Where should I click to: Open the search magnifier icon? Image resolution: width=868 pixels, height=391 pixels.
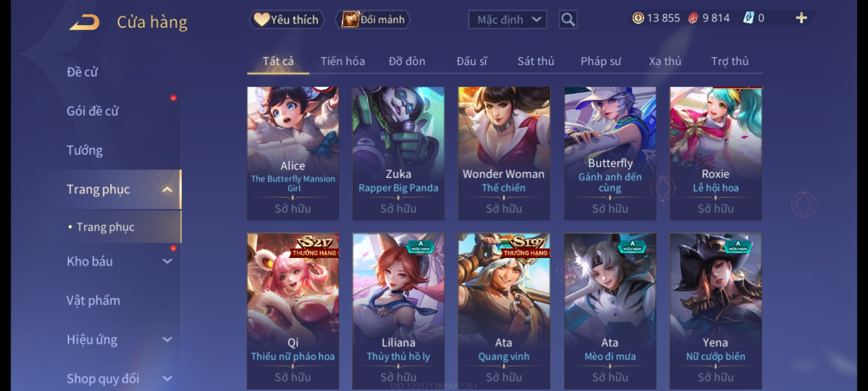tap(568, 20)
